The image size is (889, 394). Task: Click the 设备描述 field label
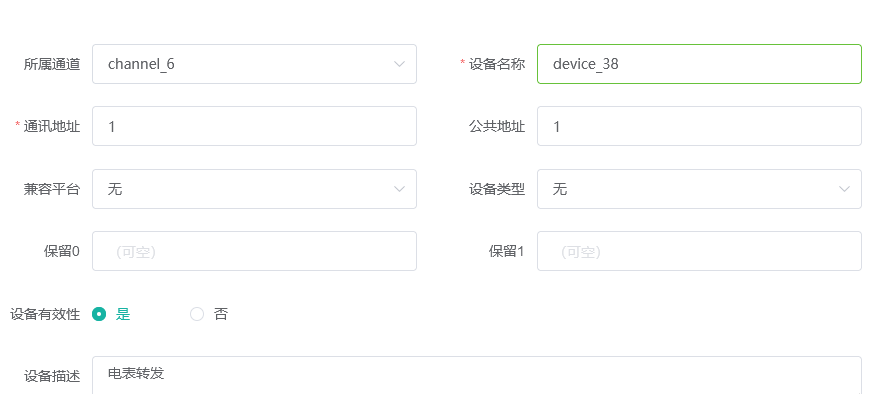pos(52,376)
